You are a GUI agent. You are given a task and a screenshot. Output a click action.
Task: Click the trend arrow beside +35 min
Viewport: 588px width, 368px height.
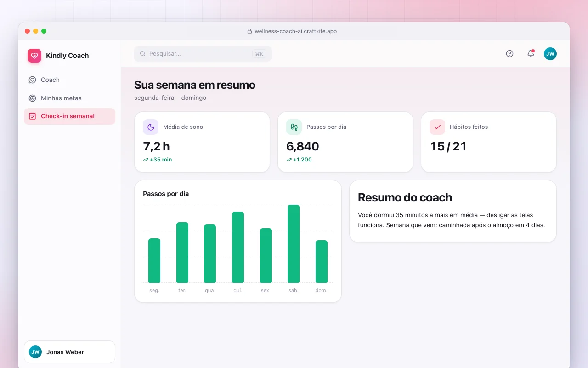pos(146,160)
